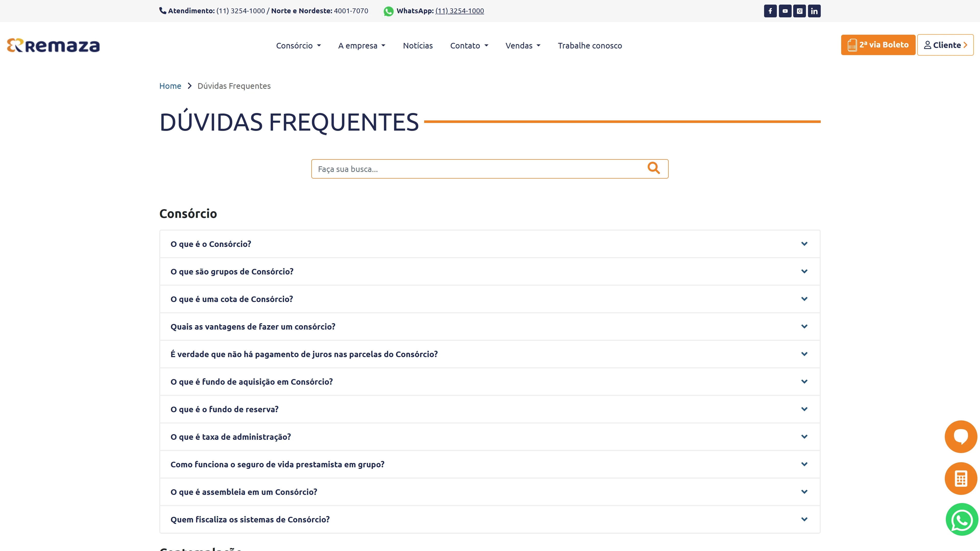Expand 'O que é uma cota de Consórcio?'

pos(490,299)
